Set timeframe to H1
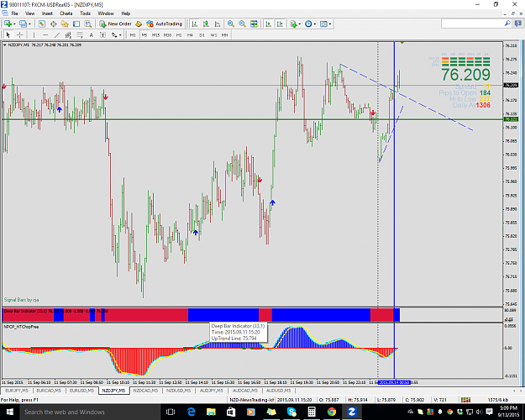525x420 pixels. coord(179,34)
